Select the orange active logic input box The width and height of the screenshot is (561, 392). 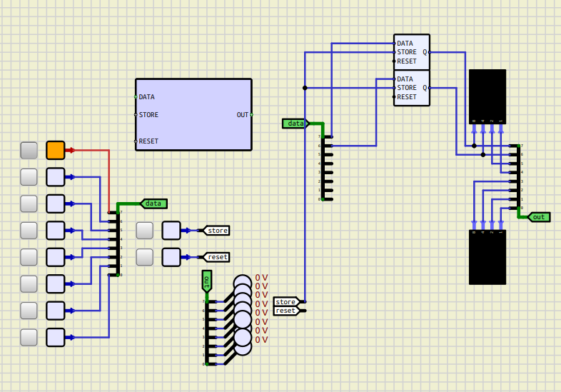pos(55,150)
